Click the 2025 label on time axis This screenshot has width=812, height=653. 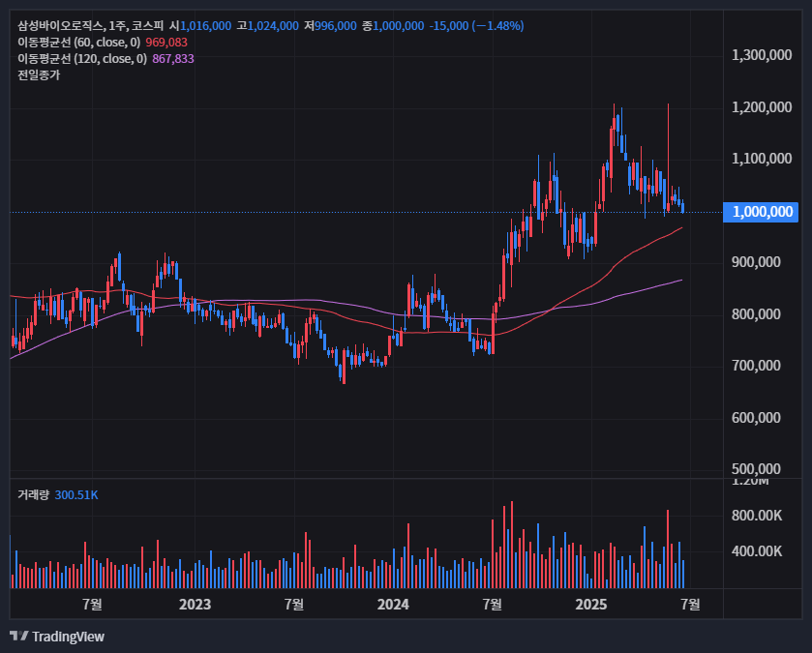tap(591, 605)
